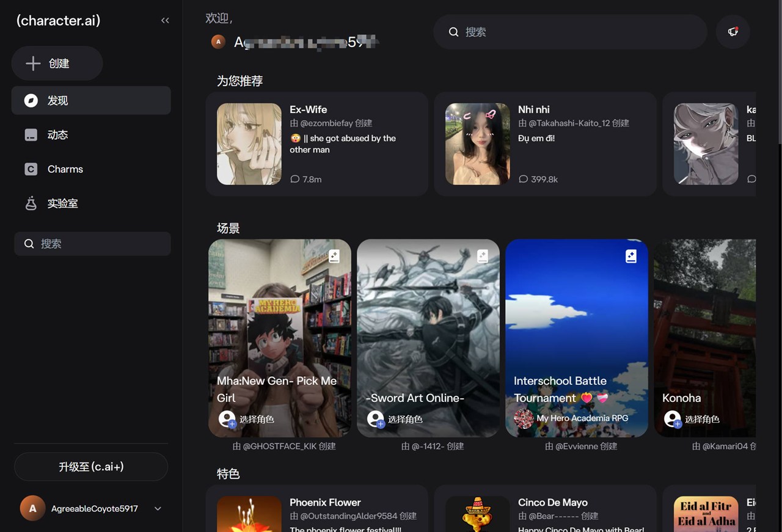The image size is (782, 532).
Task: Open the Ex-Wife character thumbnail
Action: point(249,144)
